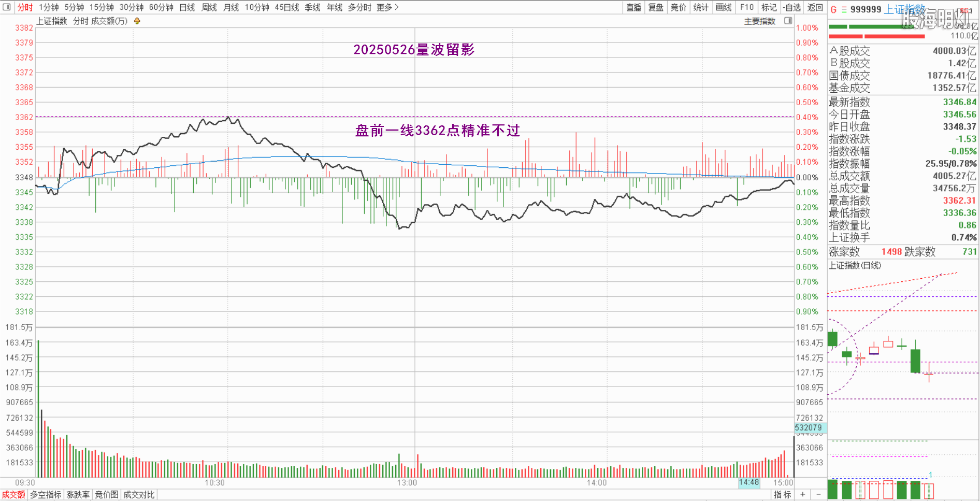
Task: Click the 总成交额 value 4005.27亿
Action: tap(955, 176)
